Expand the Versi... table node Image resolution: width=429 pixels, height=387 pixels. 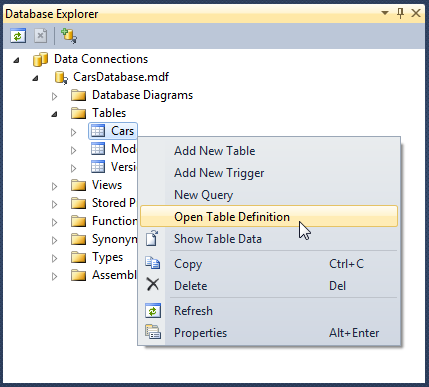(x=74, y=169)
